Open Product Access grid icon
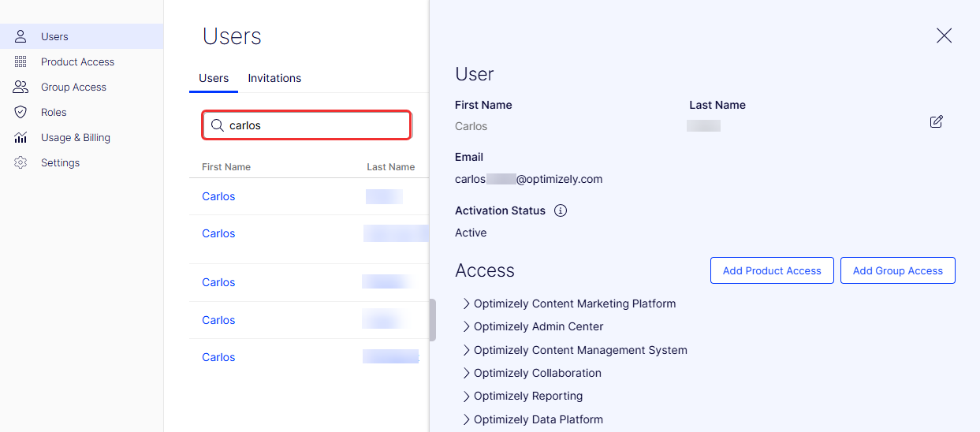980x432 pixels. point(21,61)
